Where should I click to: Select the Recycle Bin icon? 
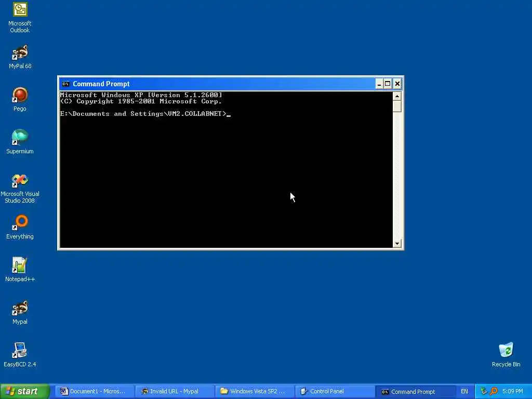506,355
